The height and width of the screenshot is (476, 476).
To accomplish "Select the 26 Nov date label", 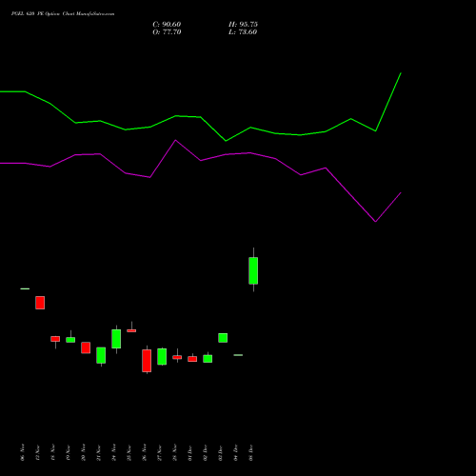I will tap(145, 452).
